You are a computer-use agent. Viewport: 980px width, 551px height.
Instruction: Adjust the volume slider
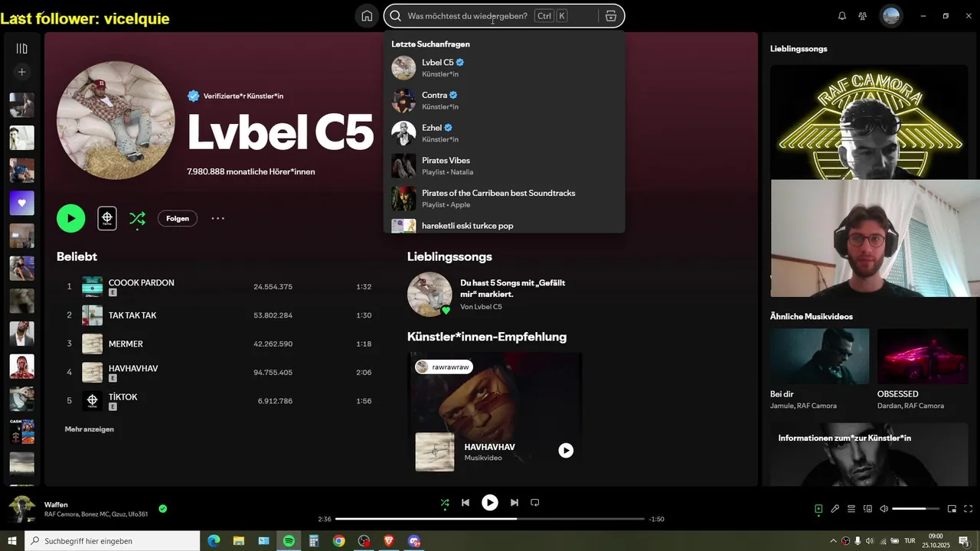pos(916,509)
